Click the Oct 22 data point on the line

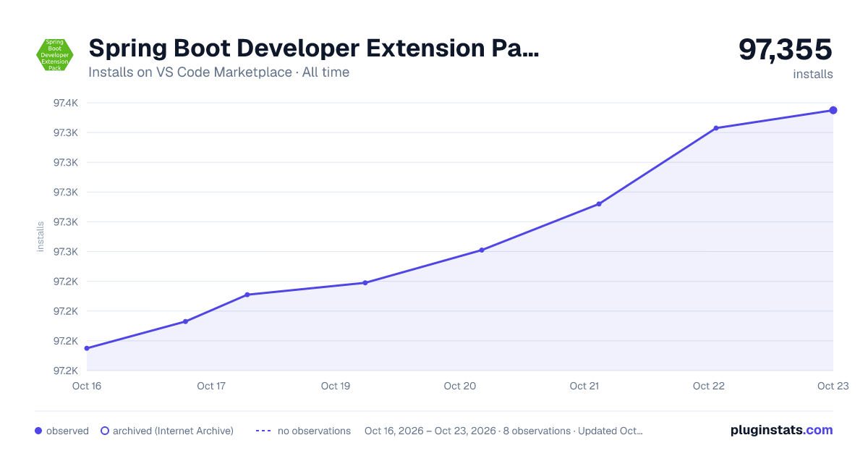716,128
